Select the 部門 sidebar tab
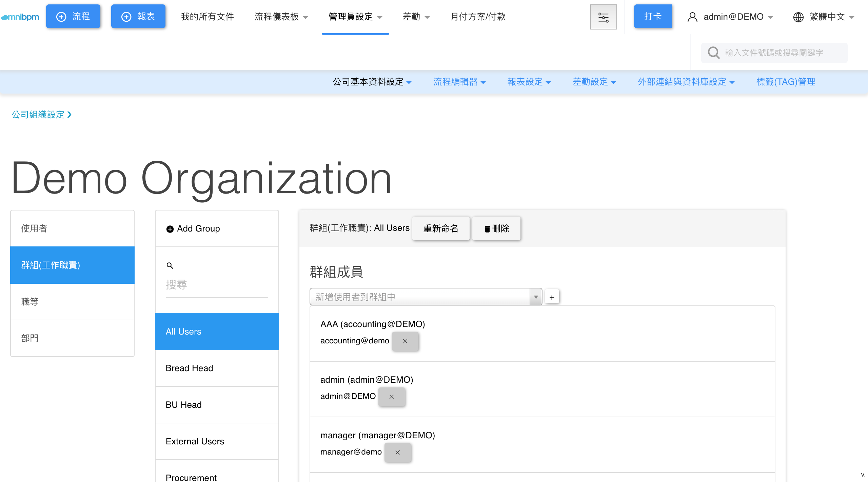The height and width of the screenshot is (482, 868). (x=73, y=338)
